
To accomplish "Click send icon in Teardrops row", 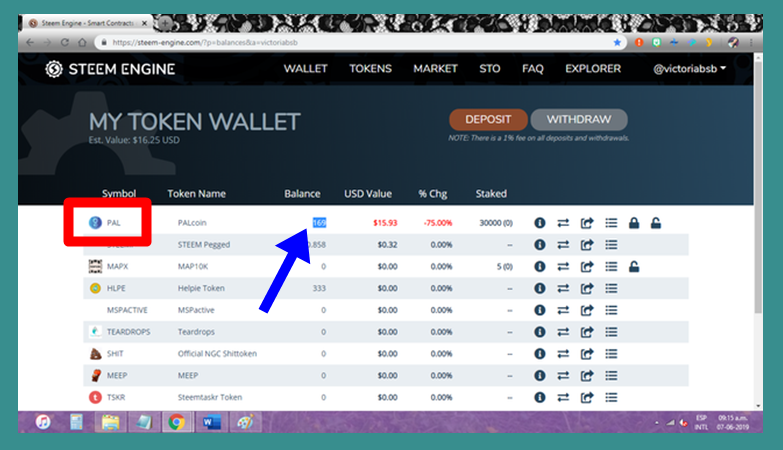I will (587, 332).
